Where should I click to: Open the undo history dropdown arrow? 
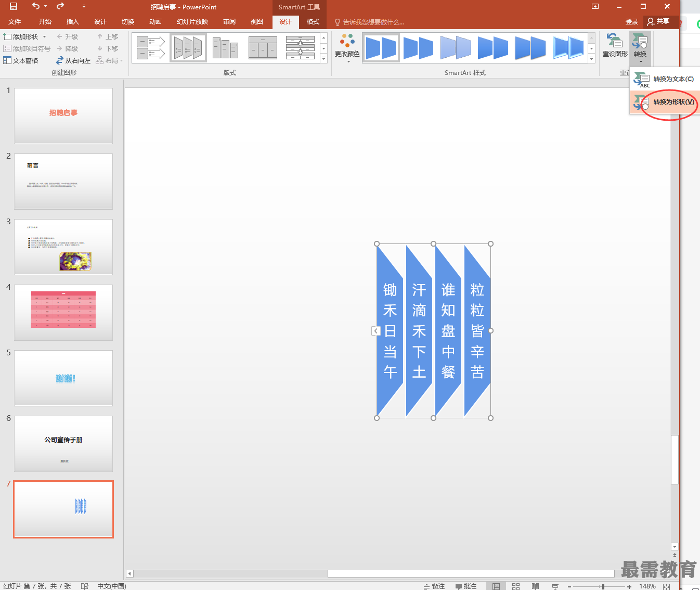pyautogui.click(x=45, y=6)
